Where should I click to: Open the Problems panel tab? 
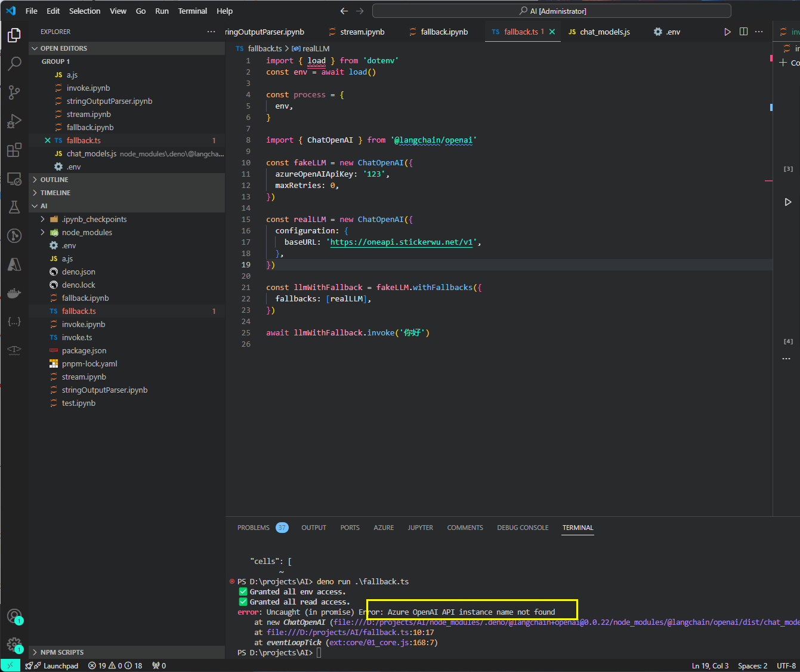(262, 528)
